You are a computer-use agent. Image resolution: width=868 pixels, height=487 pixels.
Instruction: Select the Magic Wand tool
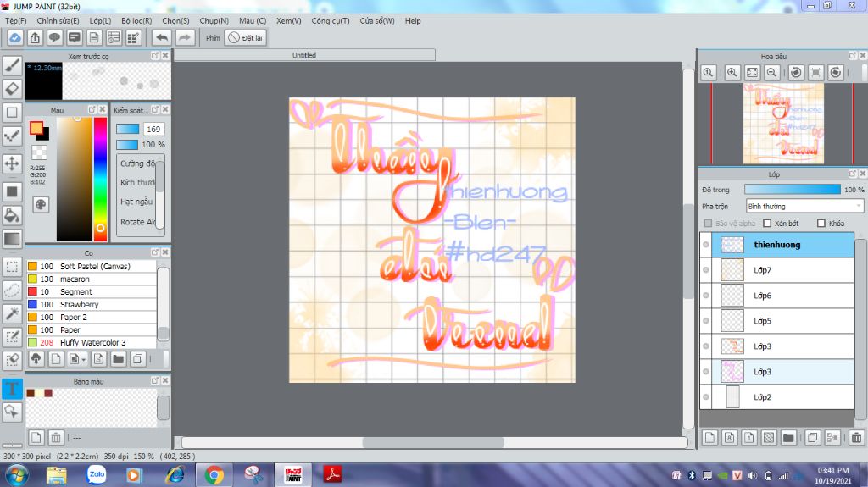tap(12, 313)
